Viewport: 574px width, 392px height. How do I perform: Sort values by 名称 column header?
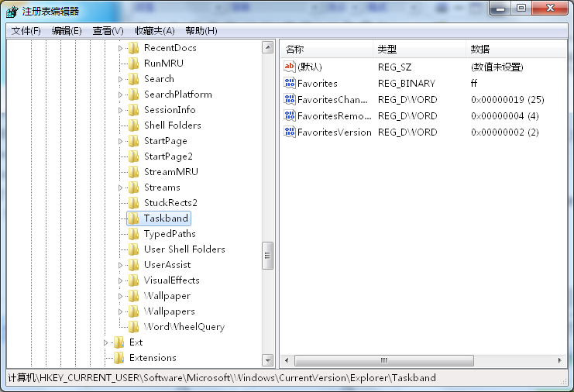[x=327, y=49]
